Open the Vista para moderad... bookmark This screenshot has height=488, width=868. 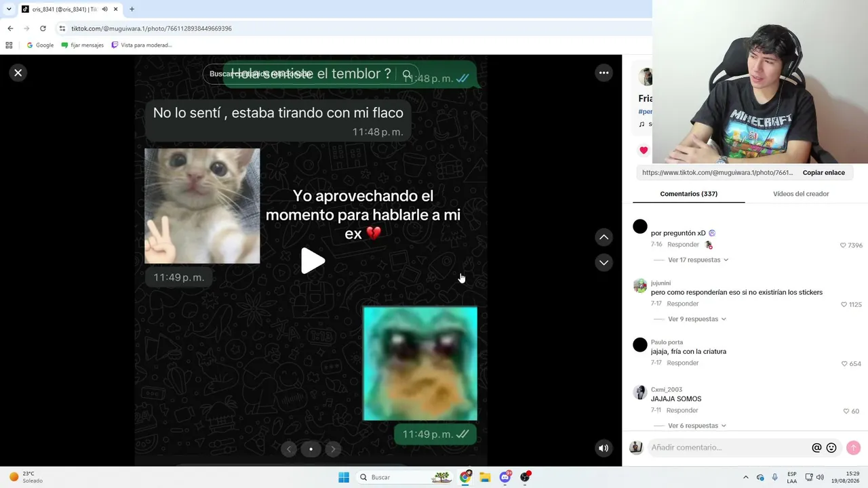pos(142,45)
